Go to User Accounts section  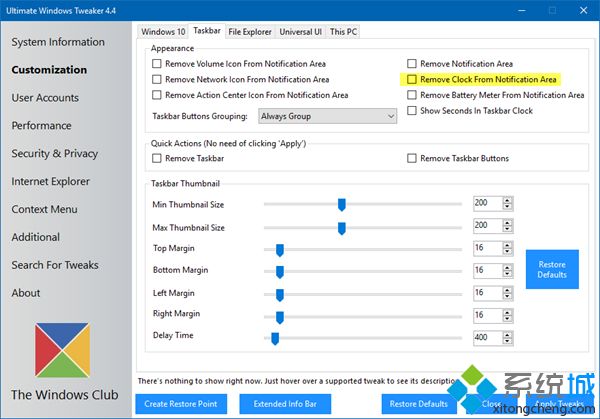(x=45, y=98)
